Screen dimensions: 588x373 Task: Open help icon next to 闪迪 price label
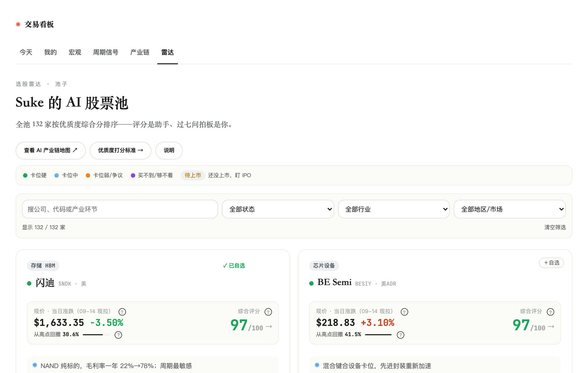click(122, 312)
